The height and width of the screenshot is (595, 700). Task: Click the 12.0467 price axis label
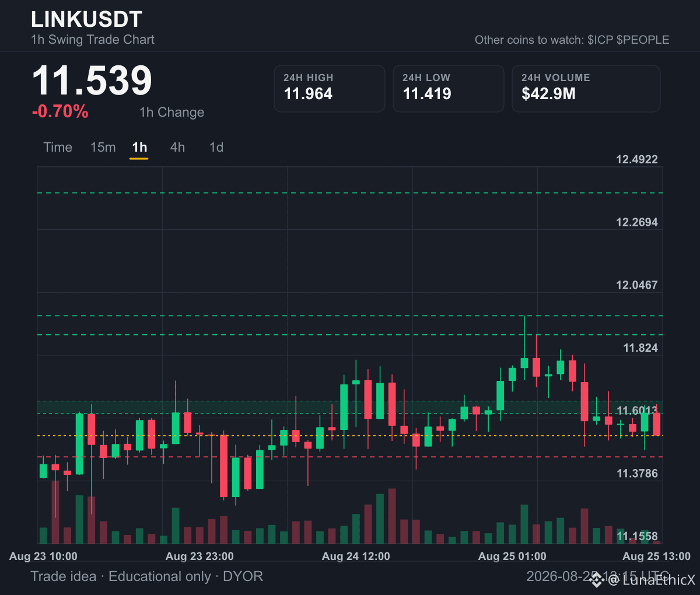637,285
